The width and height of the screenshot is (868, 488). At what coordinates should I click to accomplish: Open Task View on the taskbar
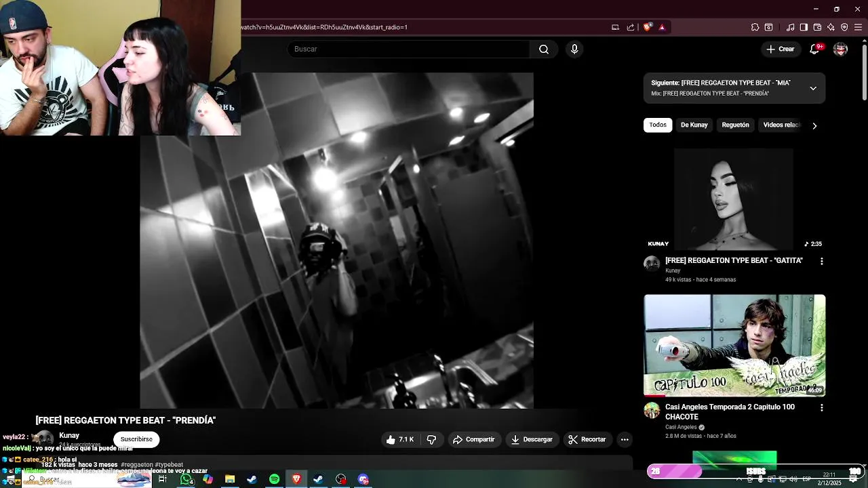(163, 479)
